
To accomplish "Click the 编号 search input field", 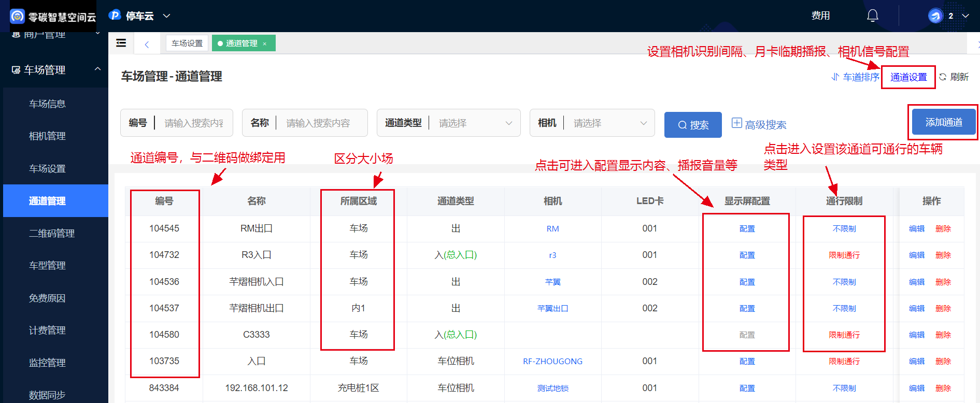I will [194, 123].
